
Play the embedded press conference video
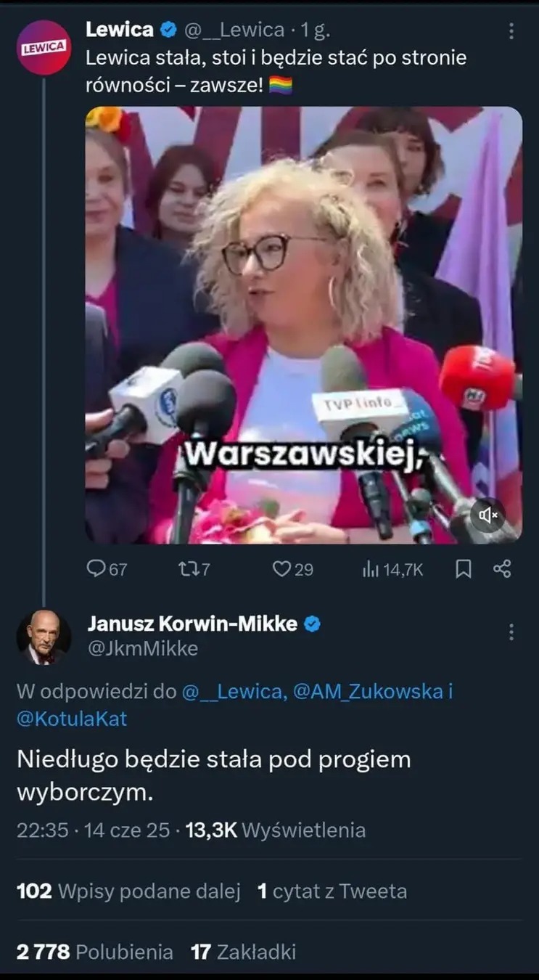(x=303, y=325)
